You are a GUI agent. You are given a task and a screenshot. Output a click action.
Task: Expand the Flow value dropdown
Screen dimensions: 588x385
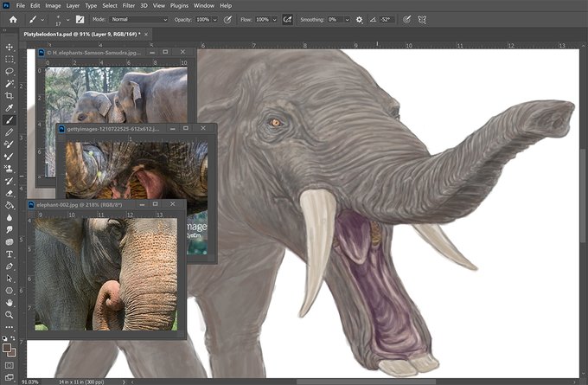pyautogui.click(x=273, y=19)
